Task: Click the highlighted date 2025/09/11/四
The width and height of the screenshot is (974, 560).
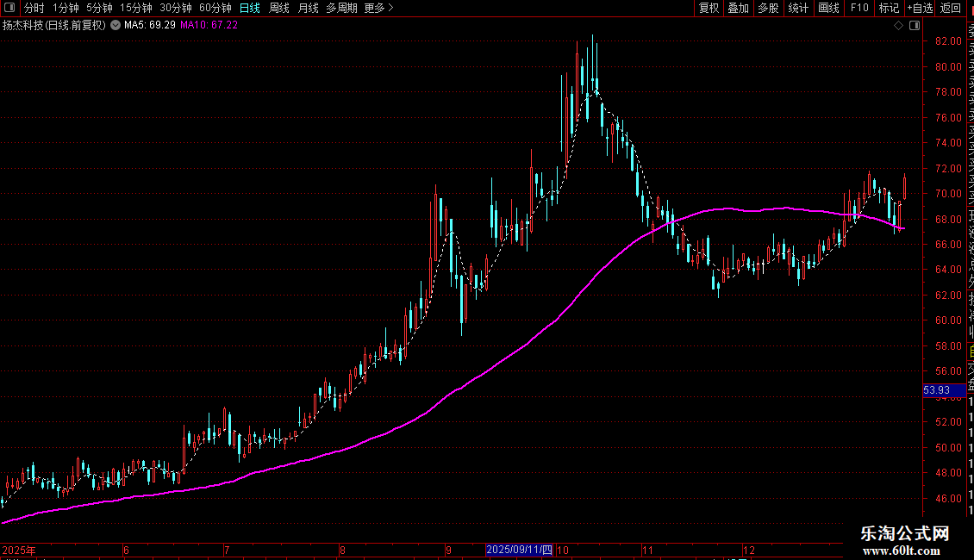Action: tap(519, 550)
